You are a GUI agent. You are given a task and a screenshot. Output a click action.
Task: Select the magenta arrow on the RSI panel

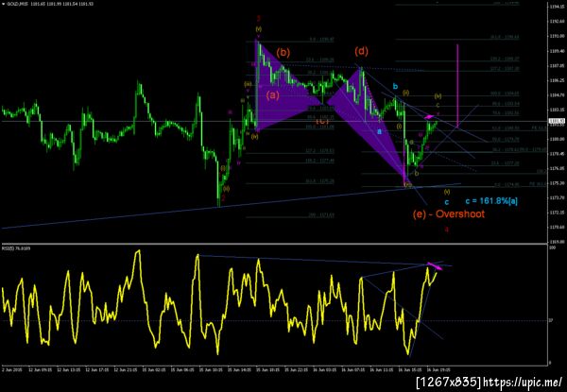(x=435, y=266)
